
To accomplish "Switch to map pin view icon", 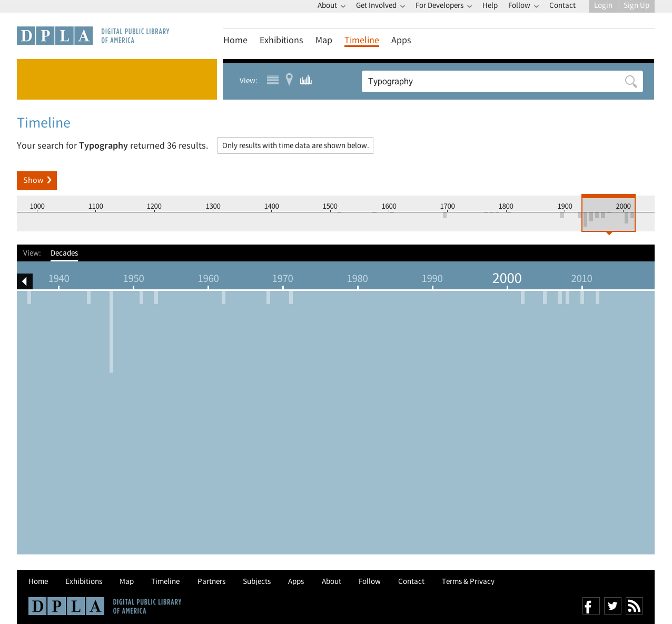I will pos(289,80).
